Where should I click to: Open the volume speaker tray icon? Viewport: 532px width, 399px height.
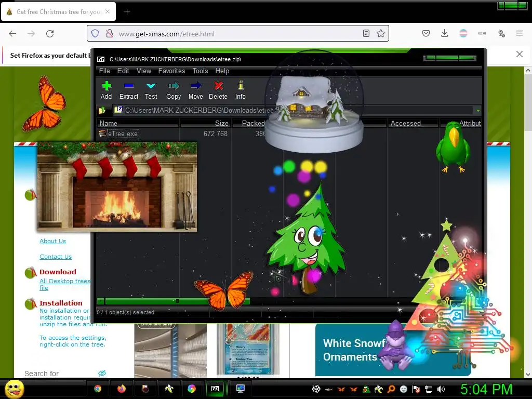[x=441, y=389]
